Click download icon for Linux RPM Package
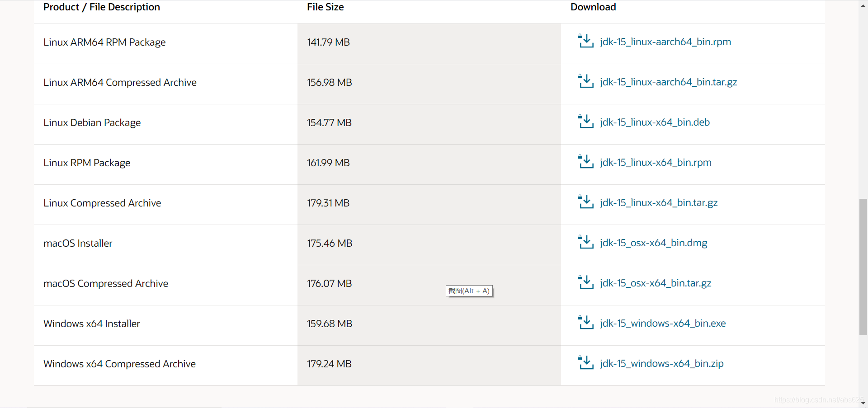868x408 pixels. tap(585, 162)
